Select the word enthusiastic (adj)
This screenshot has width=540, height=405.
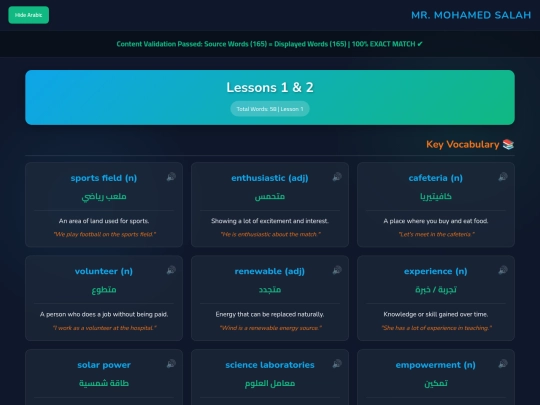(x=270, y=178)
